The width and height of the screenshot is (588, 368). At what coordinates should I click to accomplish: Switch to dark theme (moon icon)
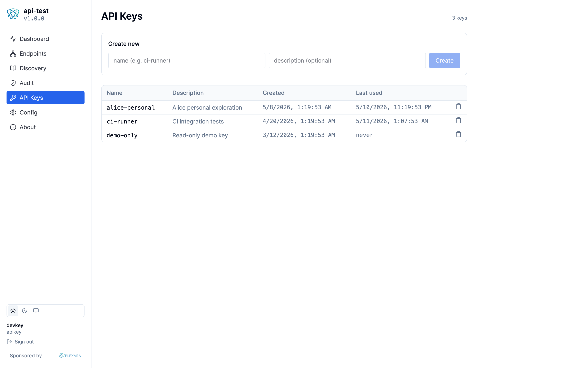(24, 311)
